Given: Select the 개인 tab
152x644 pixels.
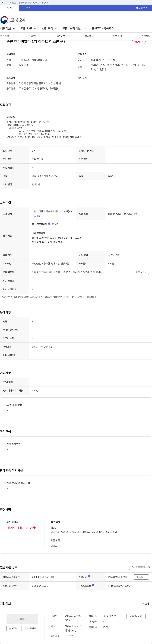Looking at the screenshot, I should [9, 8].
